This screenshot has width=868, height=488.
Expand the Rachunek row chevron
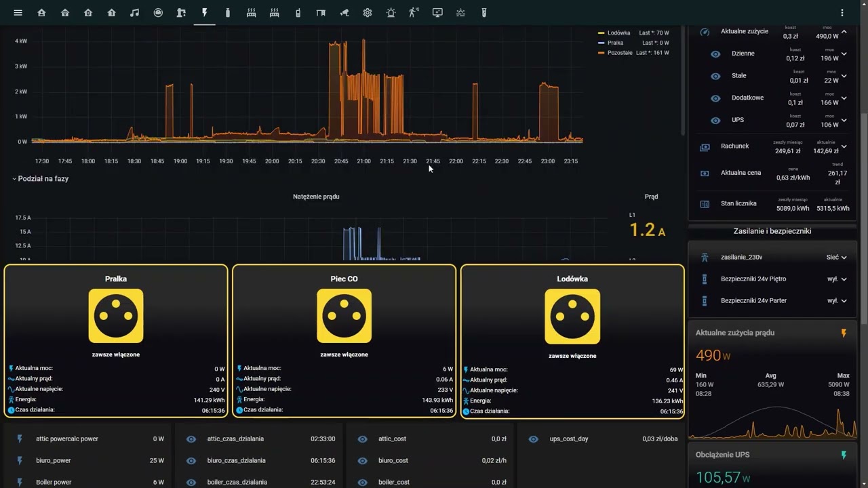844,146
